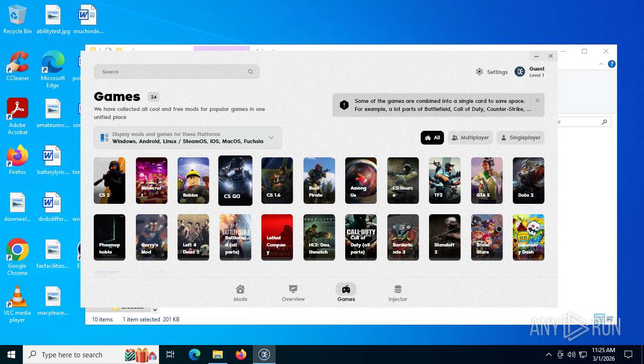This screenshot has height=364, width=644.
Task: Open the Phasmophobia game card
Action: (x=109, y=237)
